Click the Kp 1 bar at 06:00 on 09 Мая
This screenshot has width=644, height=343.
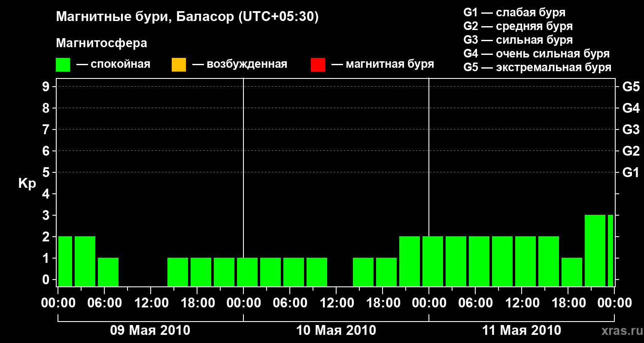108,272
